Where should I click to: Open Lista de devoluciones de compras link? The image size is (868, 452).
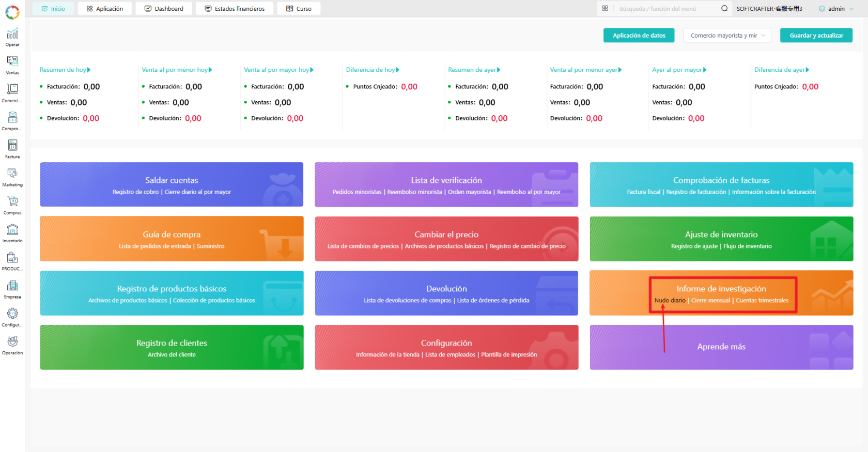[407, 300]
